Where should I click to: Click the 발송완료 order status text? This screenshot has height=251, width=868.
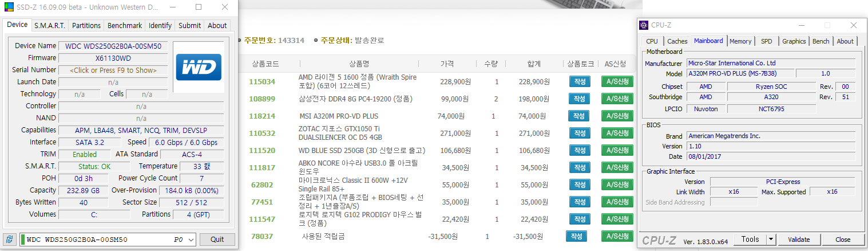click(x=370, y=41)
